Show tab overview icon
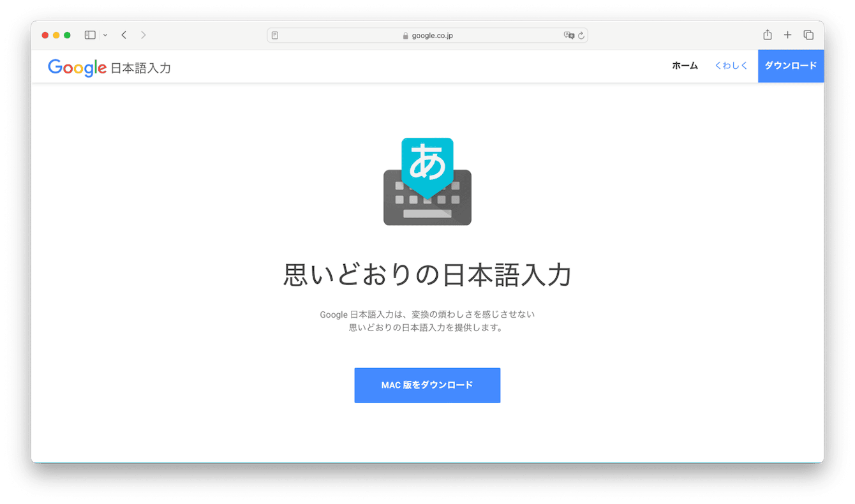Screen dimensions: 855x504 pyautogui.click(x=808, y=35)
